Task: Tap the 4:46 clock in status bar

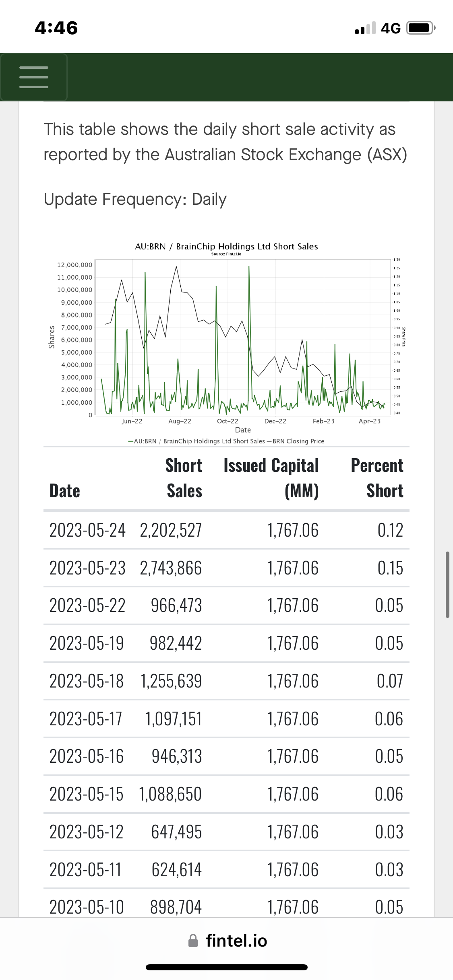Action: (x=56, y=28)
